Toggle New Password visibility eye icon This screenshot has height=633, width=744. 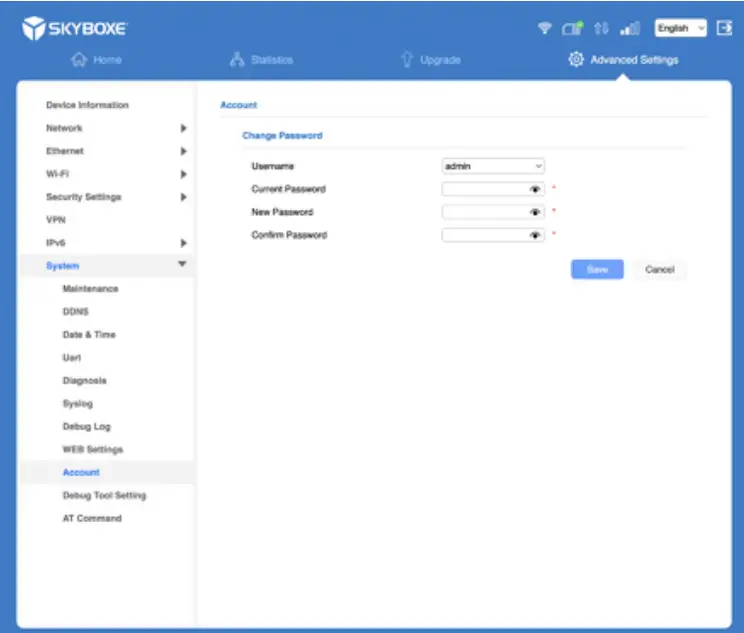pyautogui.click(x=535, y=212)
